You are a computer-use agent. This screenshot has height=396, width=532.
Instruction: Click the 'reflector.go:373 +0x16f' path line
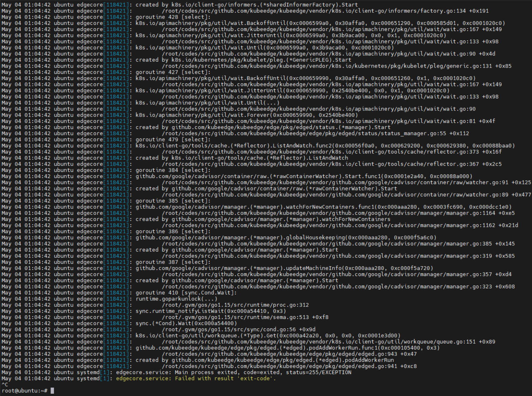click(x=252, y=152)
